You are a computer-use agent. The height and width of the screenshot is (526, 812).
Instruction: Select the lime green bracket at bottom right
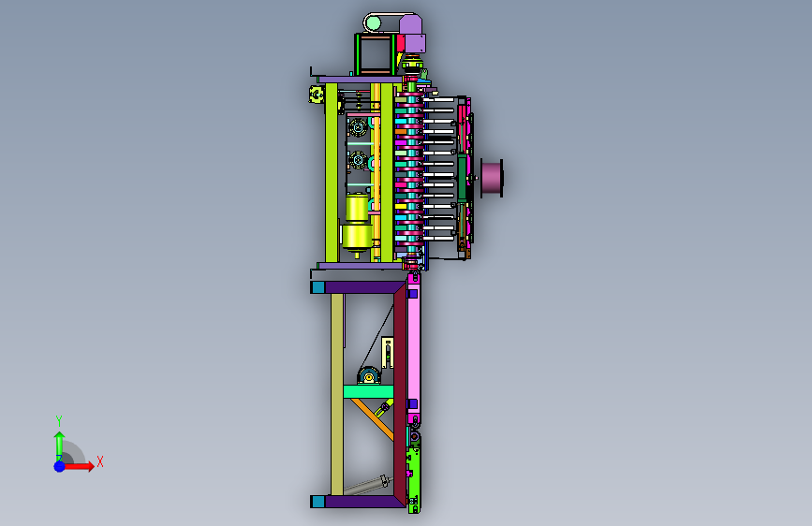[x=413, y=480]
